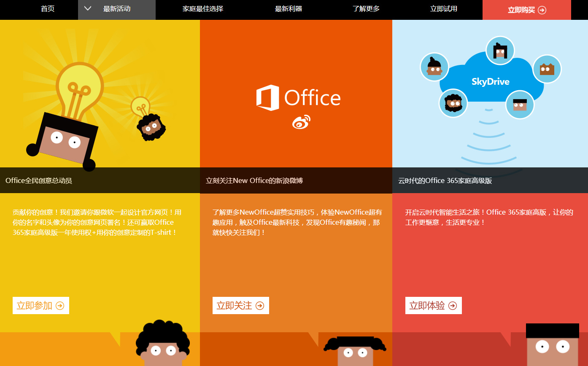
Task: Expand the chevron beside 最新活动
Action: pyautogui.click(x=88, y=8)
